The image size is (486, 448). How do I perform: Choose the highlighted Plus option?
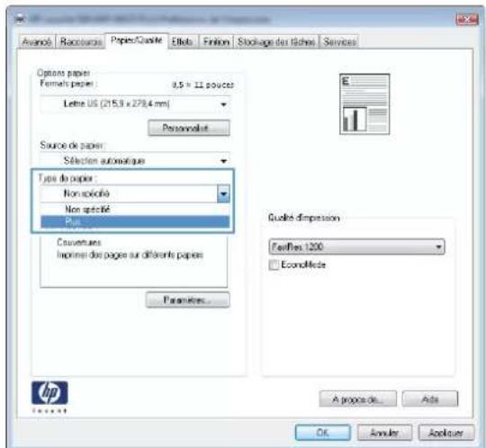135,222
